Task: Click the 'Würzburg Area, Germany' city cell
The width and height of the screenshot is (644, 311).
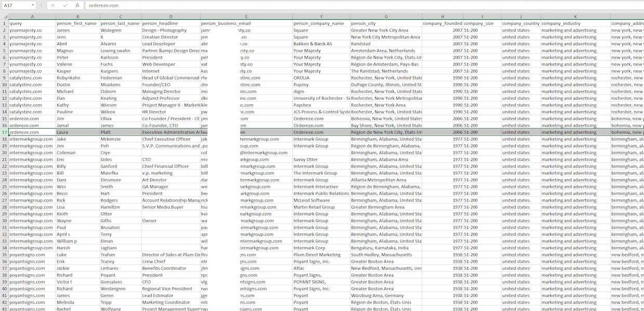Action: point(386,295)
